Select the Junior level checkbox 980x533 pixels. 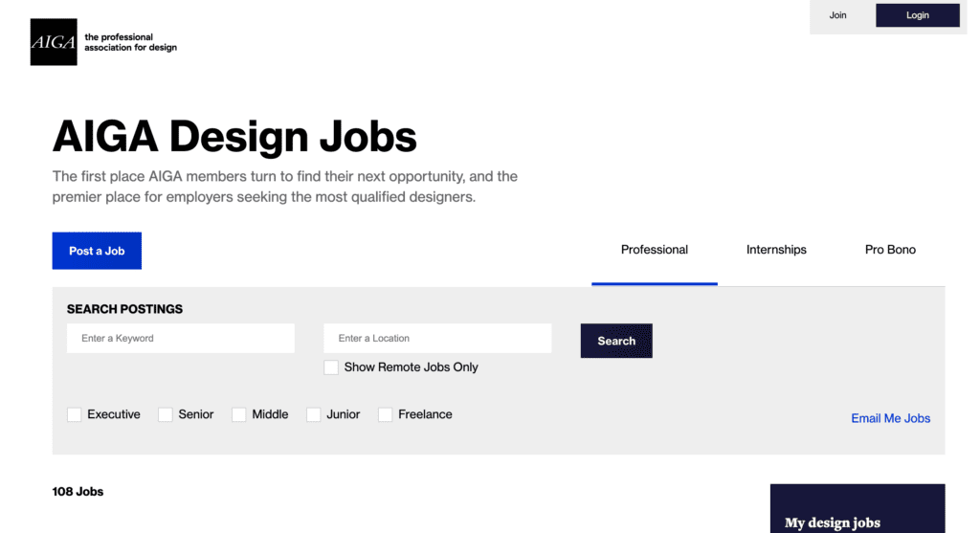tap(313, 415)
